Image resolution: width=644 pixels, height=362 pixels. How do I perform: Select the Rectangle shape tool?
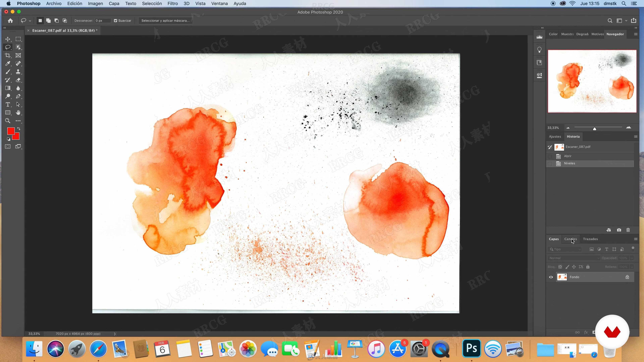coord(8,112)
